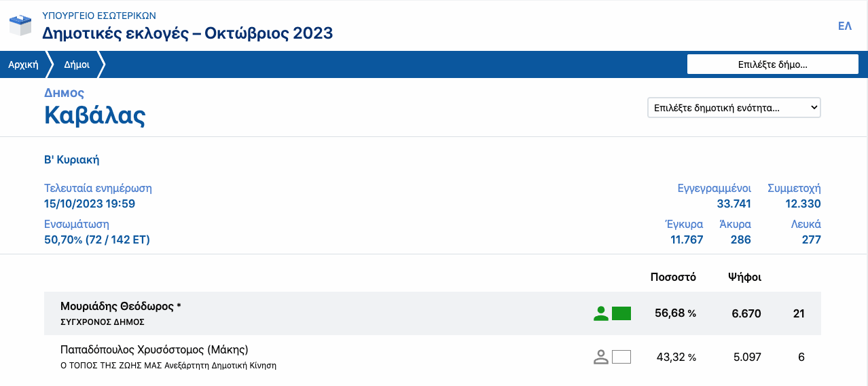Click the gray person icon for Παπαδόπουλος
This screenshot has width=868, height=386.
click(x=600, y=357)
